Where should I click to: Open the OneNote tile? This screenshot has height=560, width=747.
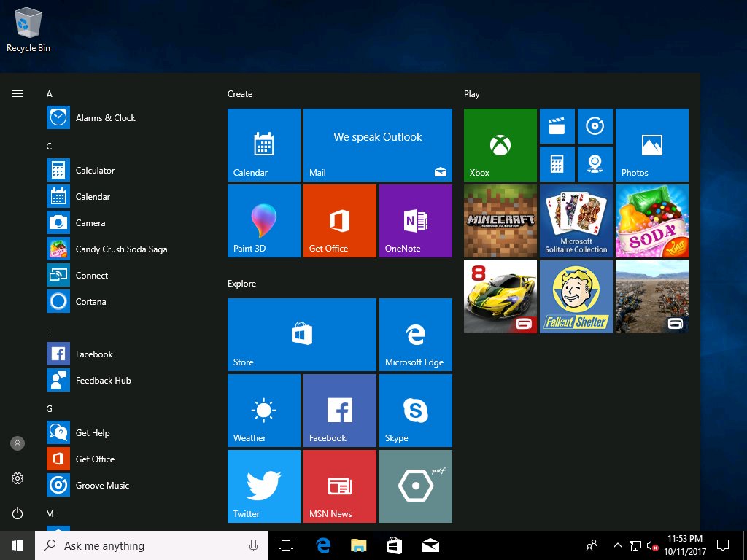coord(415,221)
